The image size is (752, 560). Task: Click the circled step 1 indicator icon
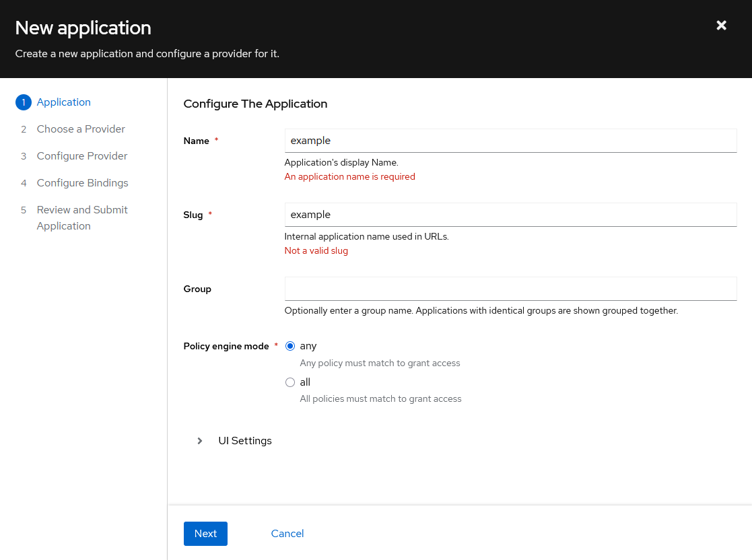(23, 102)
